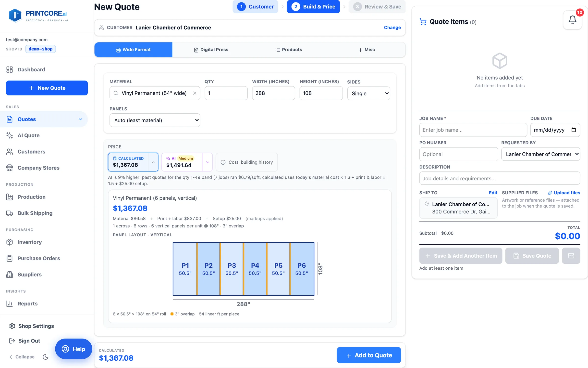Click panel P3 in the layout diagram

pos(232,269)
